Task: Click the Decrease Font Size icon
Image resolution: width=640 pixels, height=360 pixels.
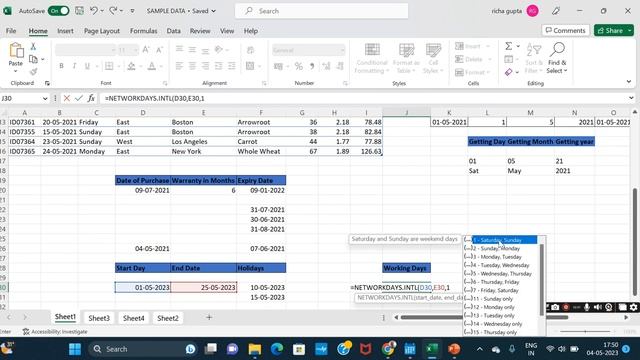Action: point(159,50)
